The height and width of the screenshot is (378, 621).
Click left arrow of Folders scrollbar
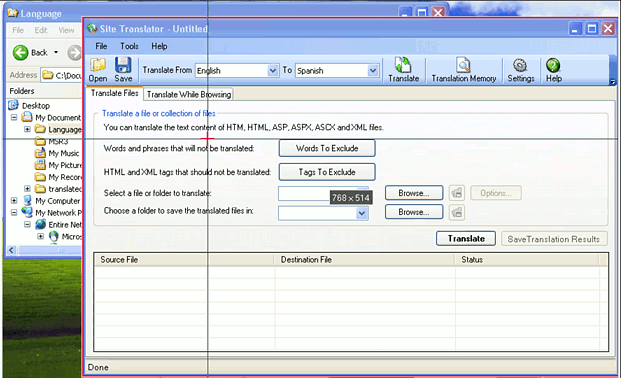click(11, 250)
